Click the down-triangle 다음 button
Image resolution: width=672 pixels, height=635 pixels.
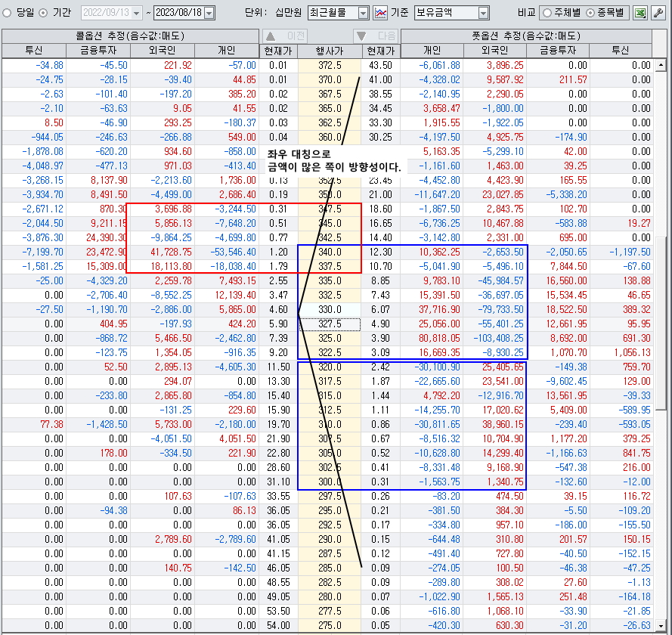[376, 36]
